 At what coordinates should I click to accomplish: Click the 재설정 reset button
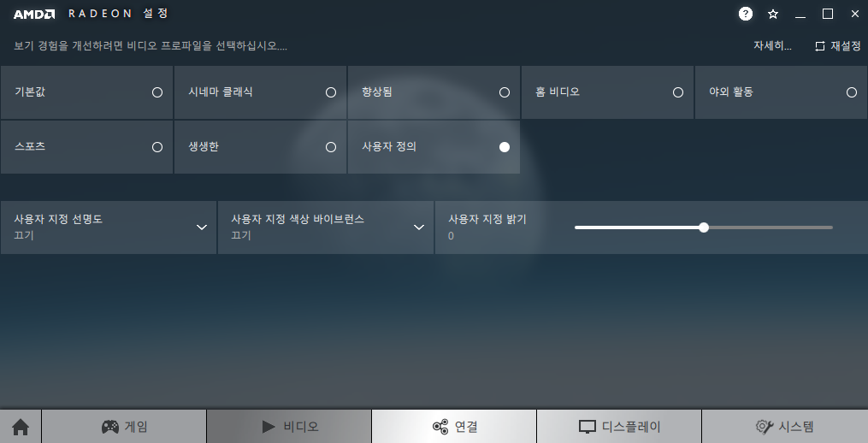click(837, 46)
